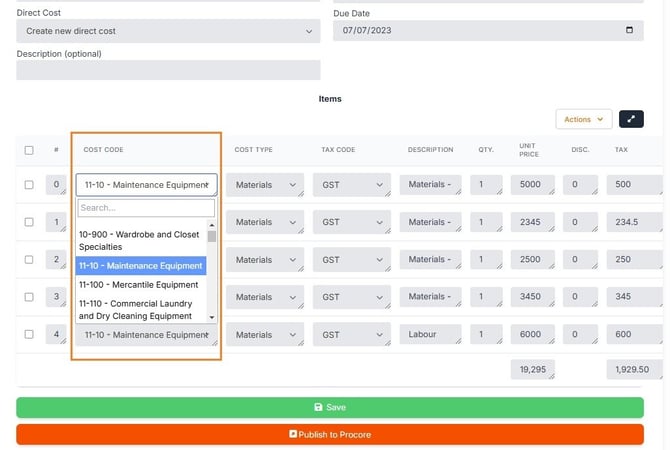The image size is (670, 450).
Task: Click unit price field showing 3450
Action: click(532, 297)
